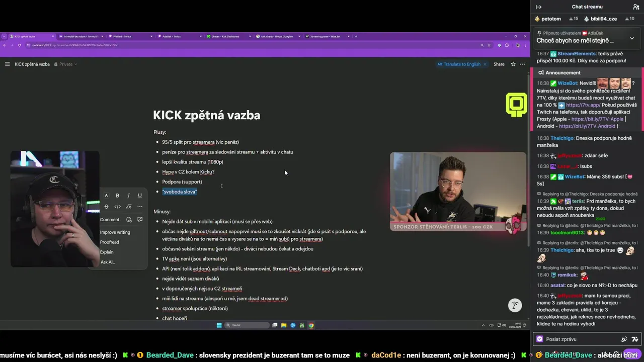Click romikuk username in chat
Screen dimensions: 644x362
pos(567,276)
